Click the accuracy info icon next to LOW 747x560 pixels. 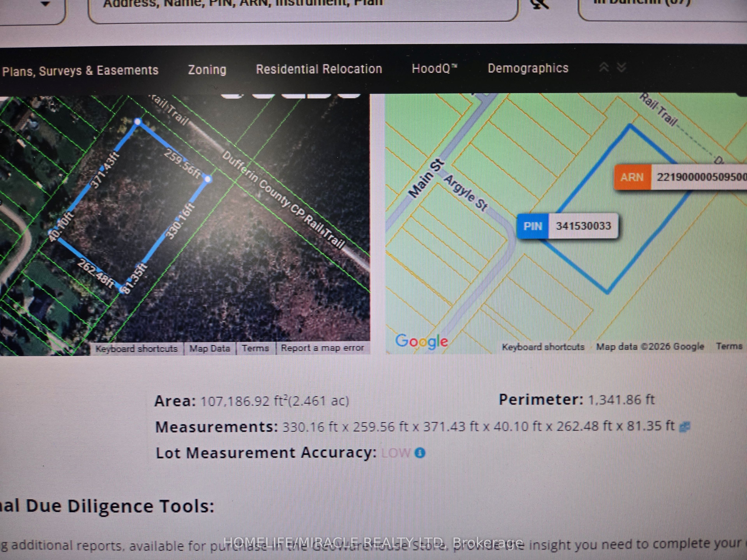click(420, 453)
